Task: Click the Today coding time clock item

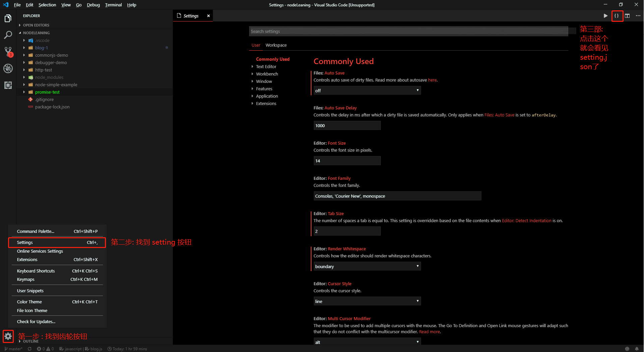Action: (127, 349)
